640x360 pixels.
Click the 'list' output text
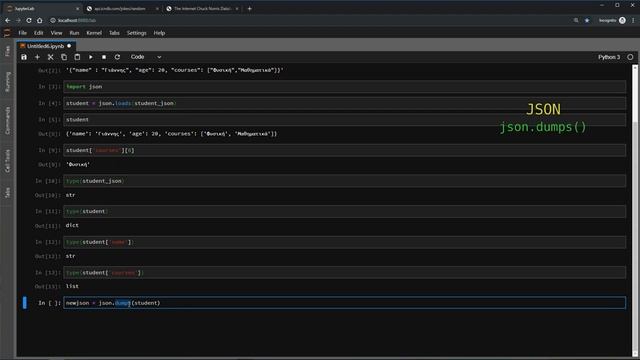click(x=72, y=287)
